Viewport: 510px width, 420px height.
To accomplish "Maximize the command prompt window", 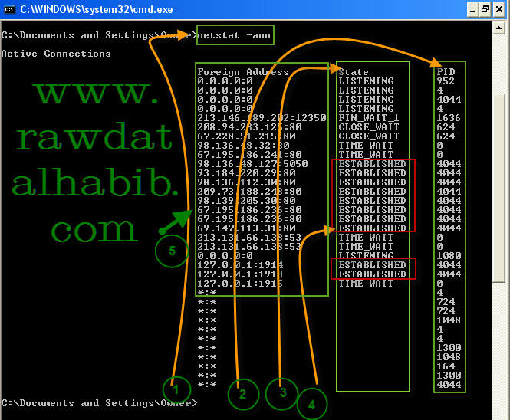I will point(484,10).
